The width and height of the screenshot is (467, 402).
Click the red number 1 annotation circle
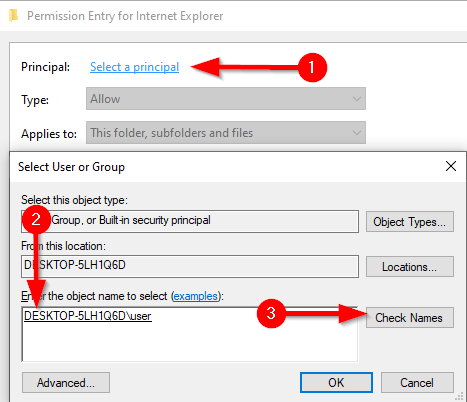312,67
